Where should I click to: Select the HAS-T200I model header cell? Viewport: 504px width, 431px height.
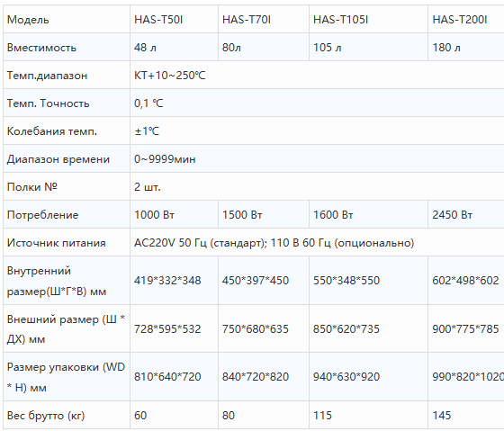[466, 19]
